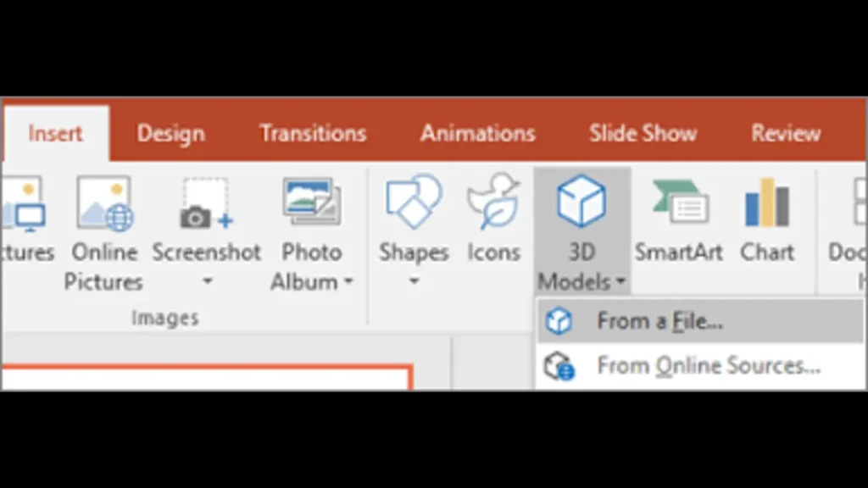Click the 3D Models cube icon
Screen dimensions: 868x488
click(x=581, y=202)
